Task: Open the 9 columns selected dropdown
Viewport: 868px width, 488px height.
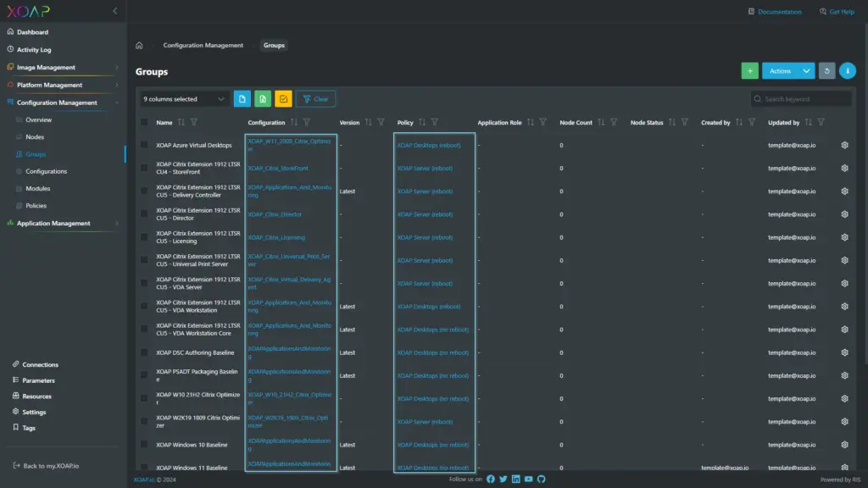Action: 184,99
